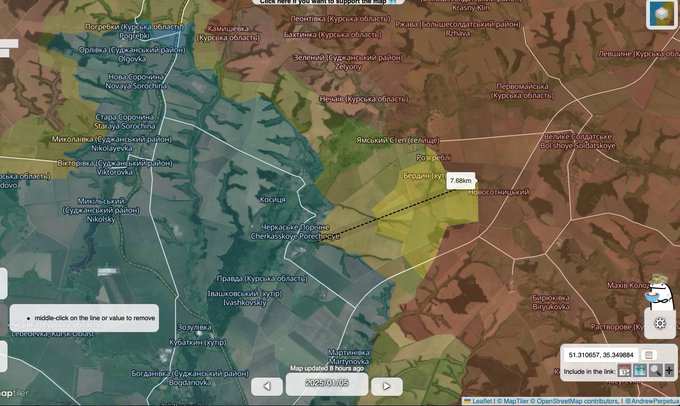The width and height of the screenshot is (680, 406).
Task: Click the Нечаїв (Курська область) label
Action: 364,99
